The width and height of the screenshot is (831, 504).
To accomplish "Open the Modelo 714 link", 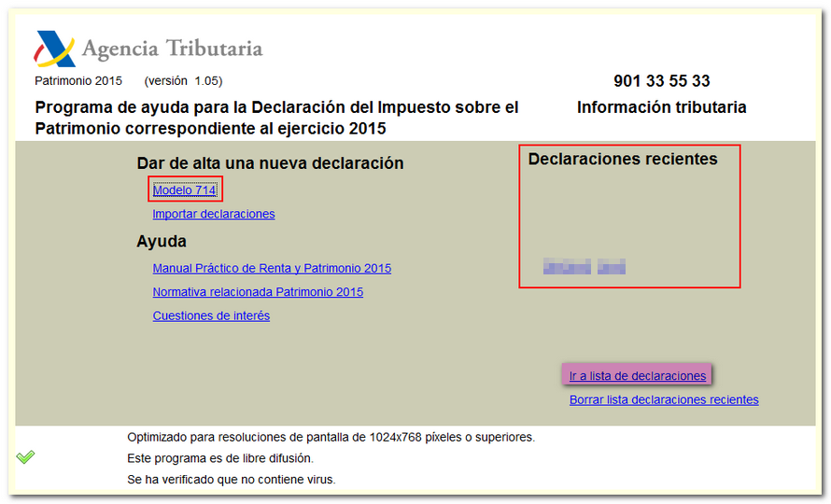I will coord(185,190).
